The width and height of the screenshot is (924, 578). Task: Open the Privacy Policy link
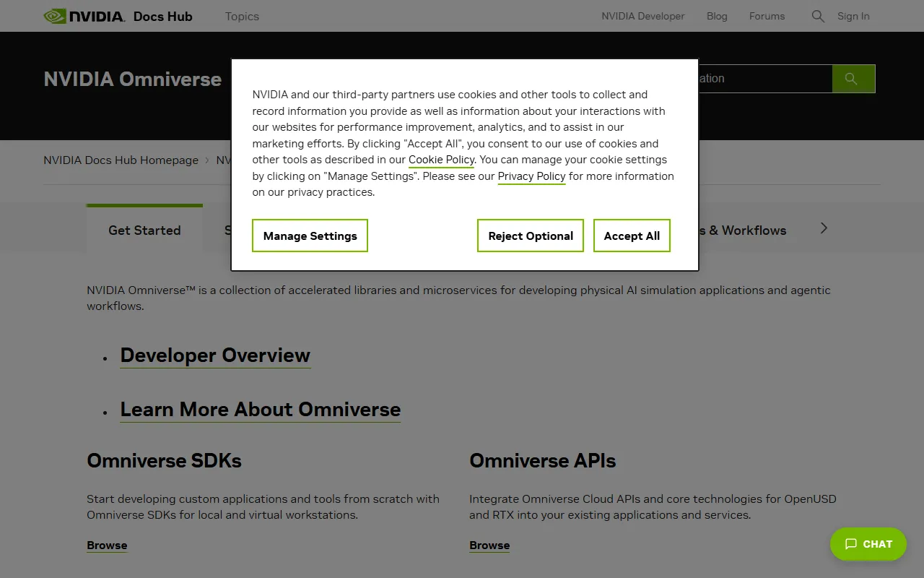(531, 176)
